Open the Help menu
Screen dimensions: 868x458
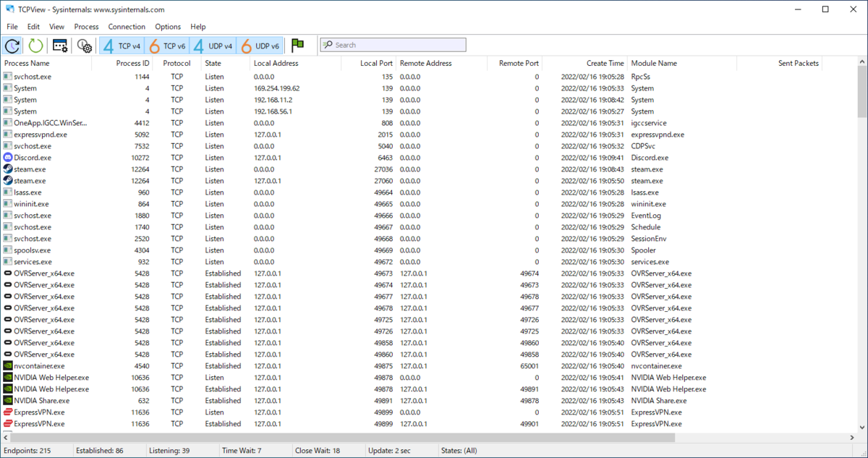pos(198,27)
